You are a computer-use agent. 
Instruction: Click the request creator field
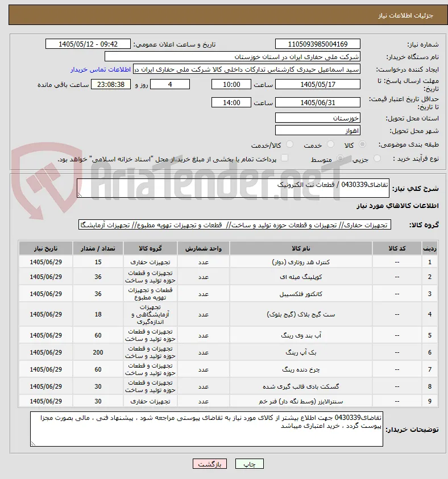[247, 69]
